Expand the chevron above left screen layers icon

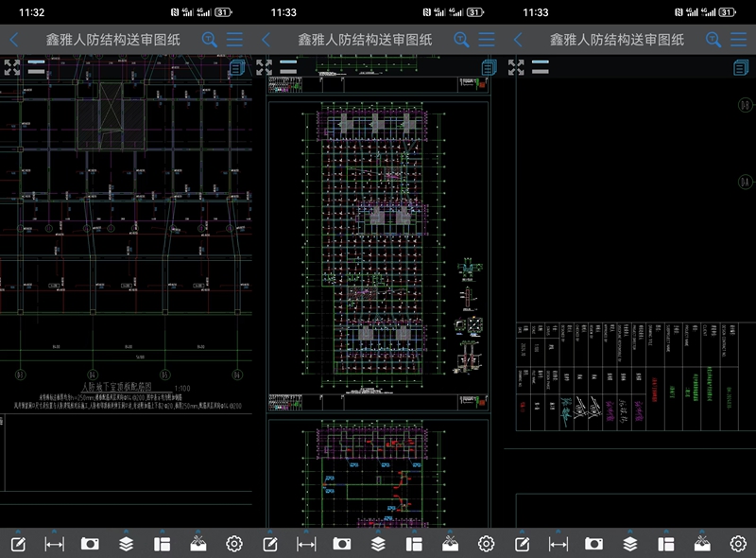(126, 531)
